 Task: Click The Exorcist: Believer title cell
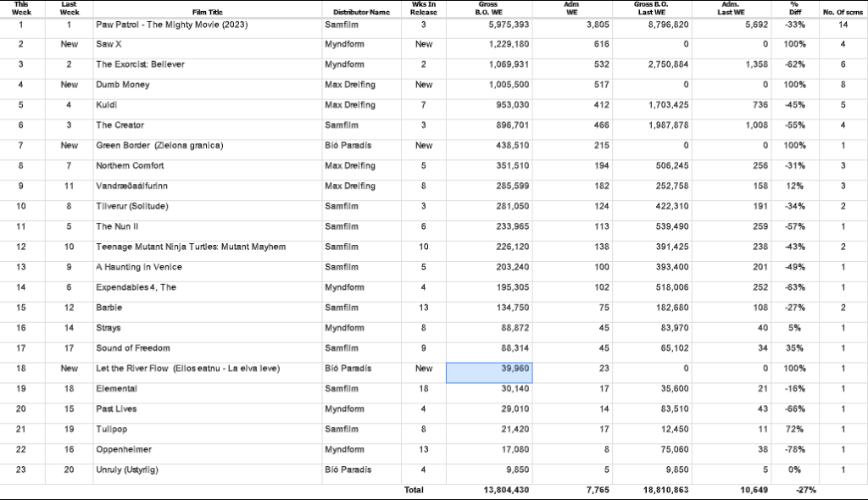(x=140, y=64)
